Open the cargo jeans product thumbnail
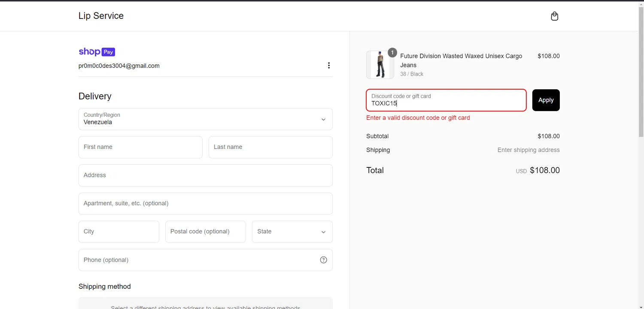Viewport: 644px width, 309px height. 380,65
